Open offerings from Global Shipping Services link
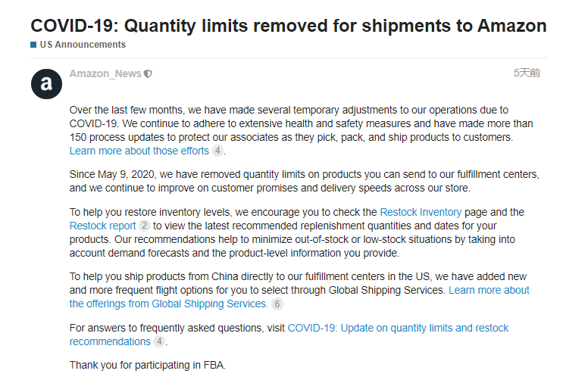Viewport: 588px width, 380px height. (299, 297)
